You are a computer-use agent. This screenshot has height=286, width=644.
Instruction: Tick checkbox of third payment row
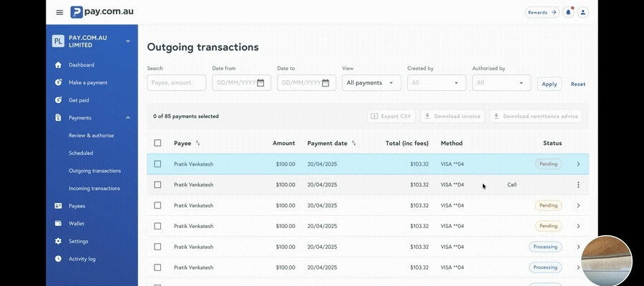click(157, 205)
